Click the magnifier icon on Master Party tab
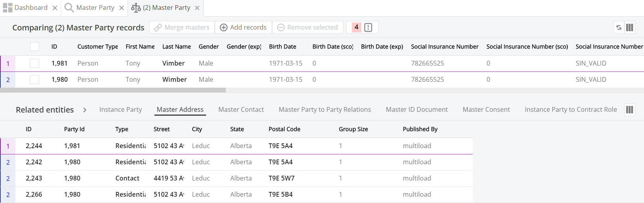The height and width of the screenshot is (203, 644). [69, 8]
